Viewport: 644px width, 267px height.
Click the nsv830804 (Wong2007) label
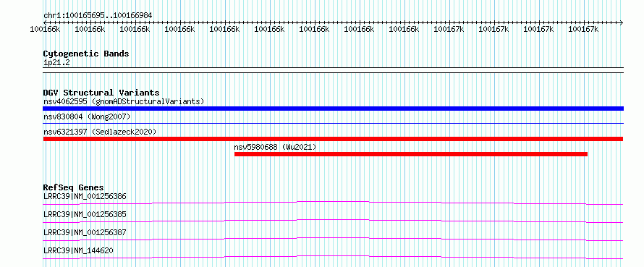click(x=87, y=116)
